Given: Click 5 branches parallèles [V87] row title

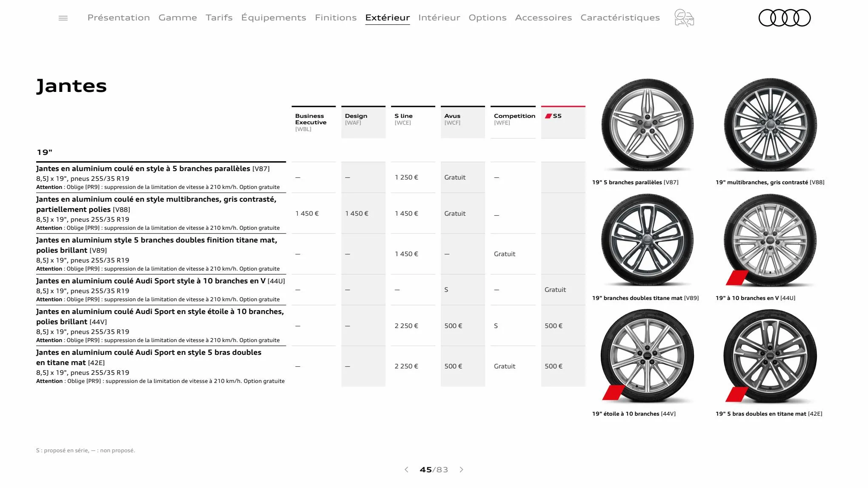Looking at the screenshot, I should [153, 168].
